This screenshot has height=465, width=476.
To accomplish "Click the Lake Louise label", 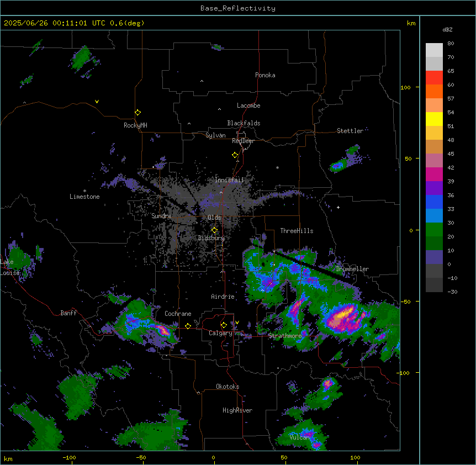I will tap(9, 267).
